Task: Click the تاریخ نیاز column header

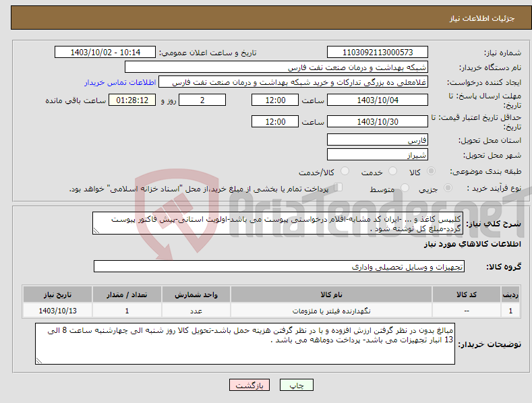Action: 58,294
